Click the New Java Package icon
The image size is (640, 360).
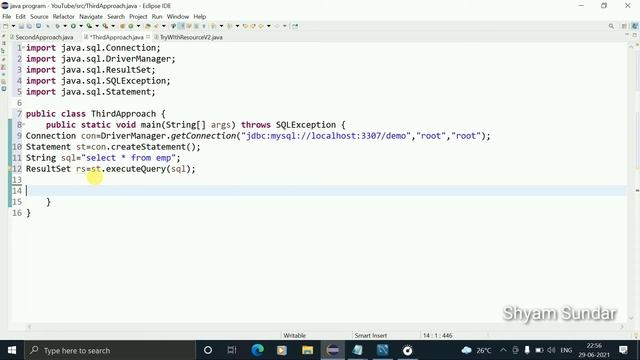122,26
